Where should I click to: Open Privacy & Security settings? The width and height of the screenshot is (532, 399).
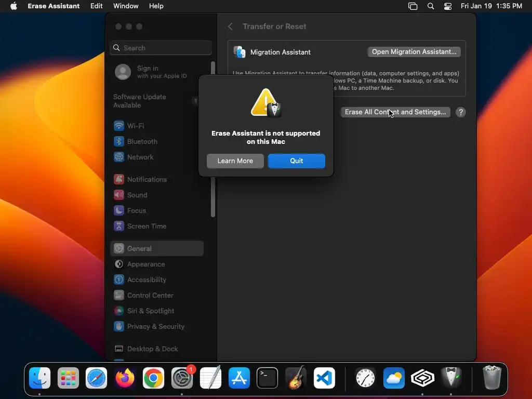(157, 327)
